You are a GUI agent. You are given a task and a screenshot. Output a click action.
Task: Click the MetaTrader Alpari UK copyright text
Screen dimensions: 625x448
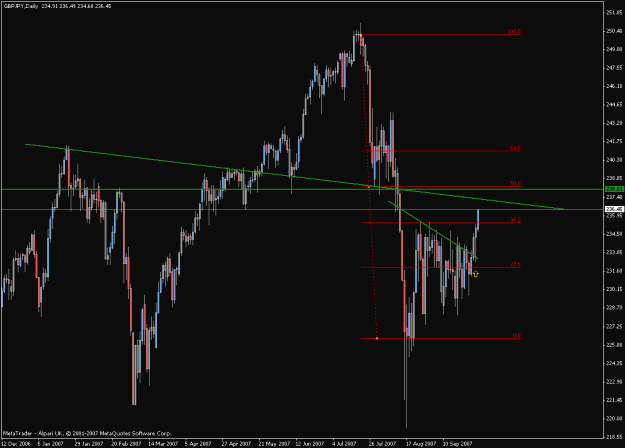[x=87, y=433]
